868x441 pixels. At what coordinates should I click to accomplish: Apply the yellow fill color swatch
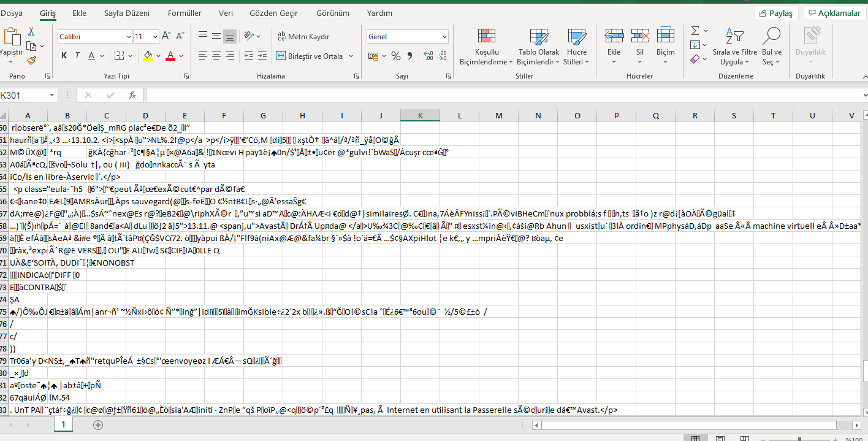148,56
